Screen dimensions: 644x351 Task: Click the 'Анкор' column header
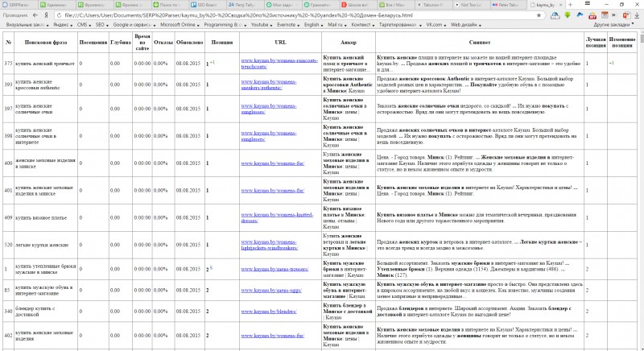coord(349,43)
